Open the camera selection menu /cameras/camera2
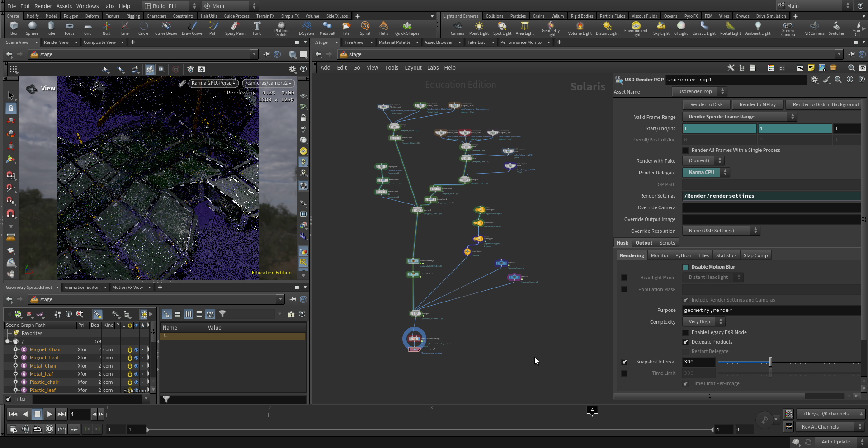Image resolution: width=868 pixels, height=448 pixels. point(269,83)
